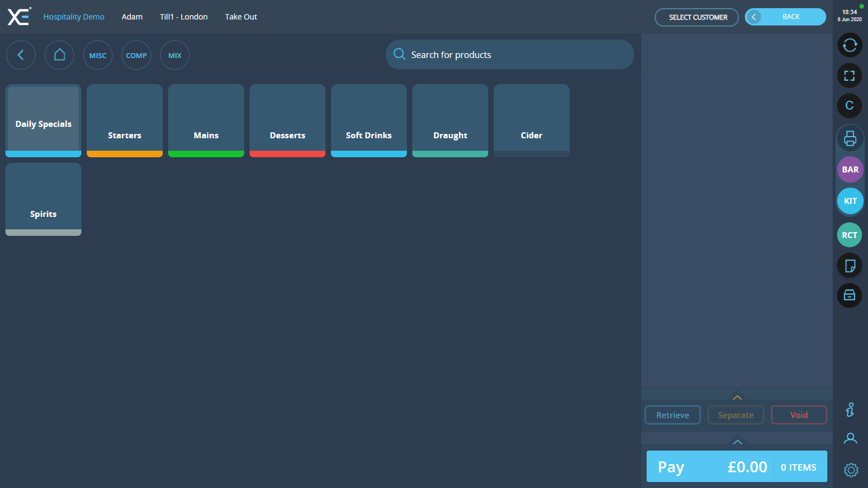The image size is (868, 488).
Task: Toggle the KIT kitchen printer button
Action: [x=850, y=201]
